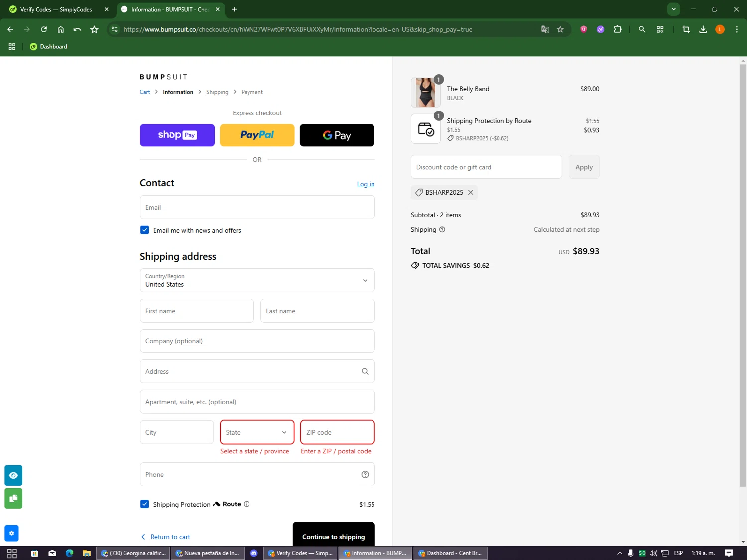Viewport: 747px width, 560px height.
Task: Show hidden system tray icons
Action: (620, 553)
